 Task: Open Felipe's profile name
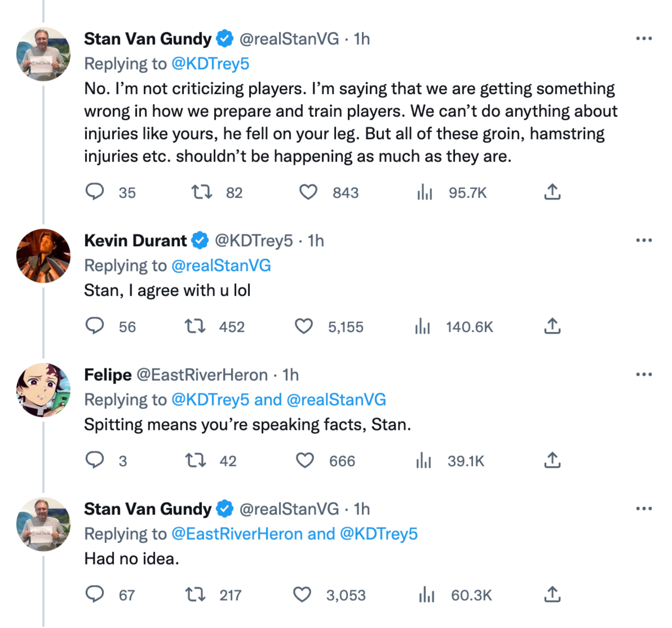pos(108,374)
